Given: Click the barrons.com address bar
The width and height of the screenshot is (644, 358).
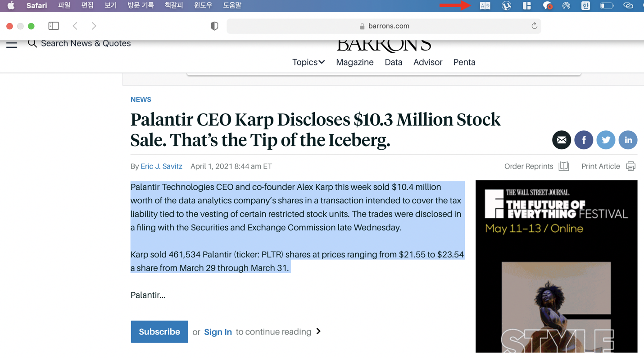Looking at the screenshot, I should 384,26.
